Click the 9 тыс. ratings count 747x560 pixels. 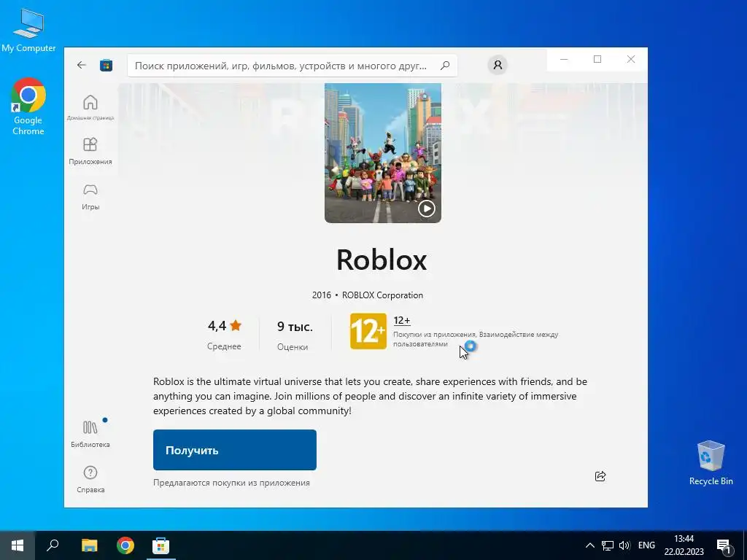pos(295,327)
